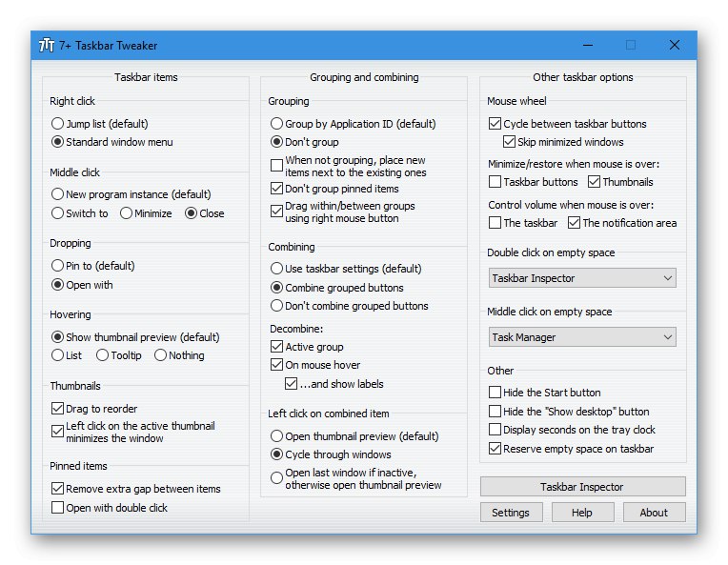
Task: Open the Taskbar Inspector button
Action: tap(582, 487)
